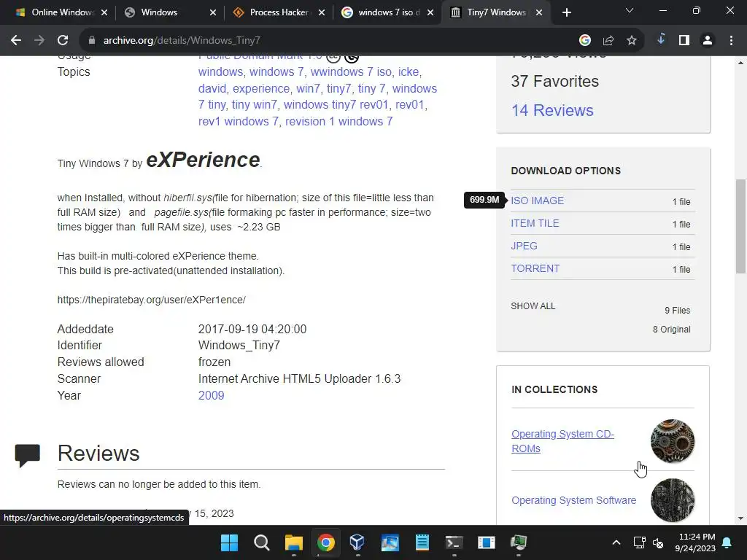Click the thepiratebay.org URL text
747x560 pixels.
tap(152, 300)
